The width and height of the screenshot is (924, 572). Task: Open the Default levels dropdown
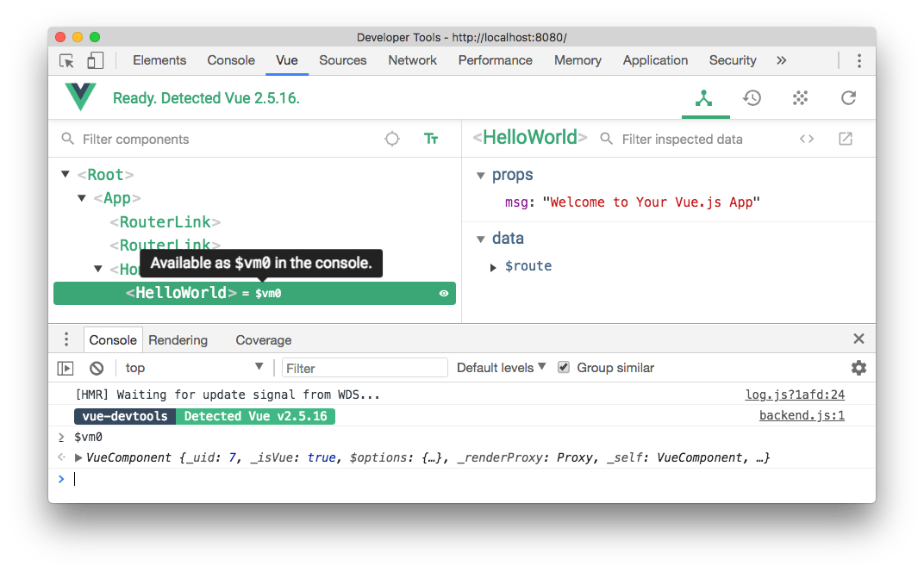coord(500,368)
